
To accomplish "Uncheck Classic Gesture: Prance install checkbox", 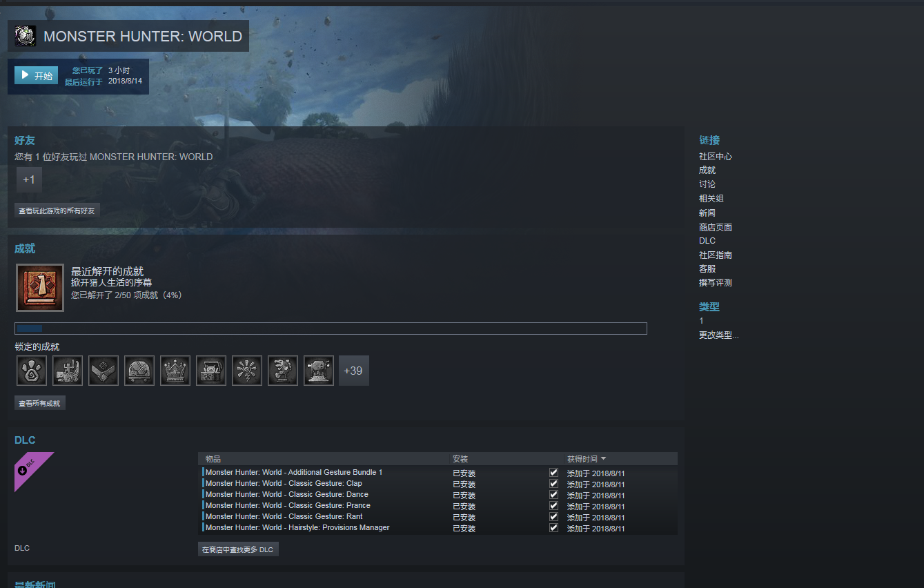I will (x=553, y=506).
